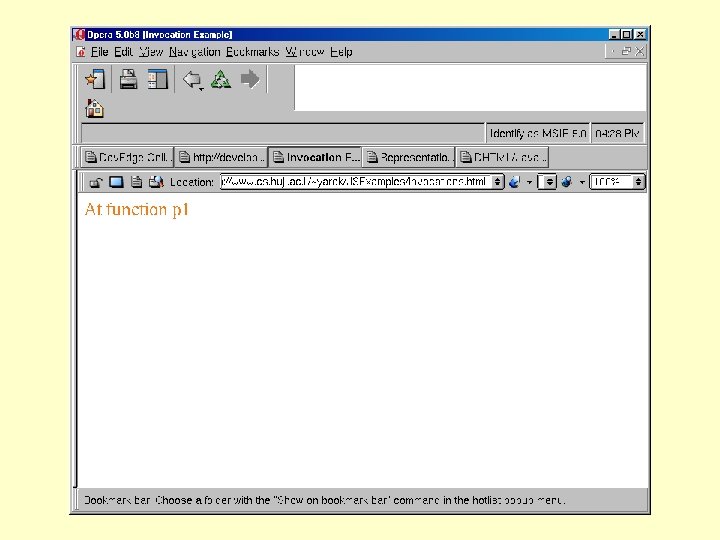Click the globe icon near zoom
720x540 pixels.
tap(567, 182)
